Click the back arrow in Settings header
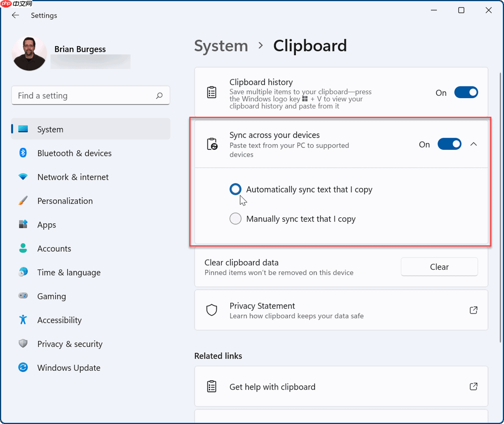 pyautogui.click(x=15, y=15)
